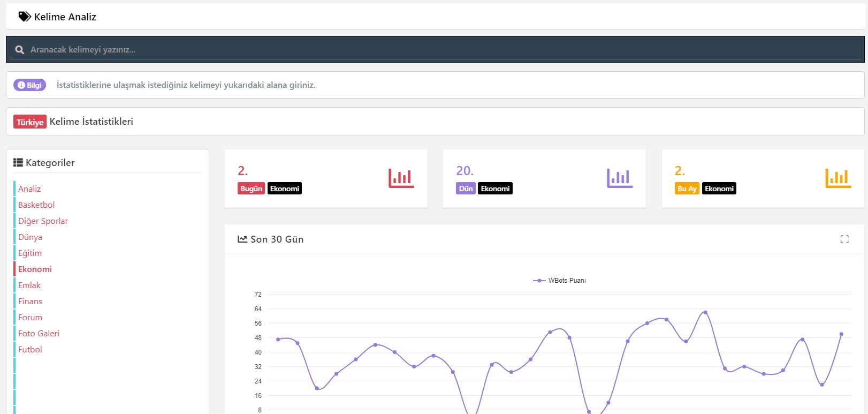Expand the Son 30 Gün chart fullscreen
This screenshot has height=414, width=868.
(844, 239)
